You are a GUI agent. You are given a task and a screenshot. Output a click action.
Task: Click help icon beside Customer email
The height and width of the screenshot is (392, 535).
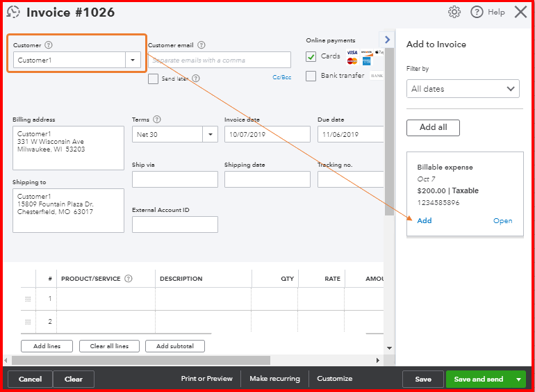point(201,45)
